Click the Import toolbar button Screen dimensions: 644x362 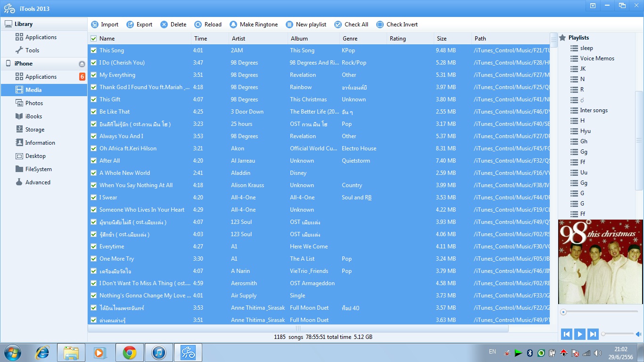[x=105, y=25]
